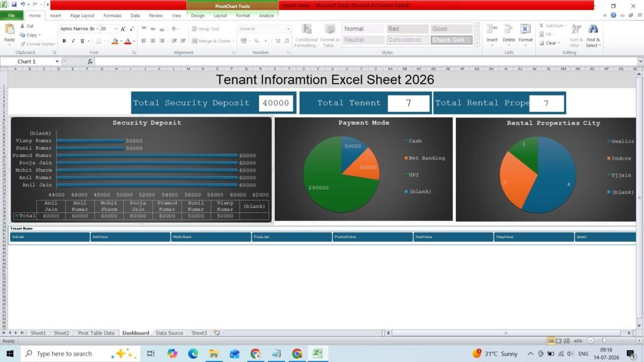Screen dimensions: 644x362
Task: Open the Delete cells button
Action: [508, 34]
